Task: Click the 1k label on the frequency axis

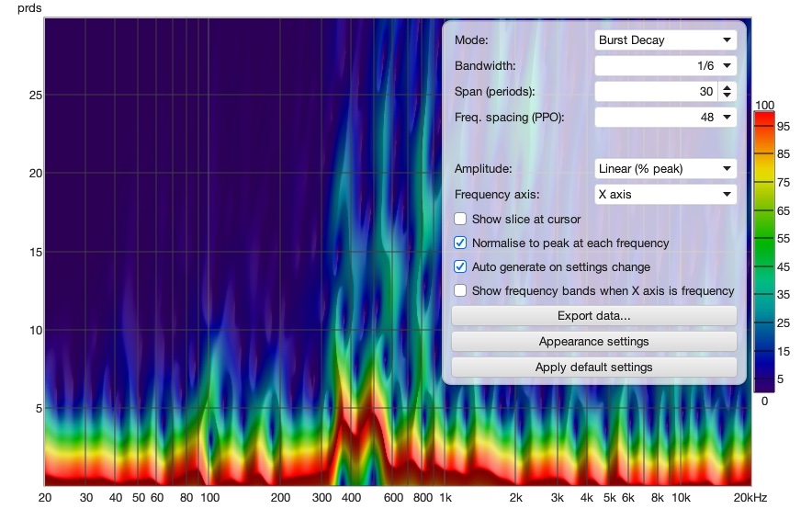Action: pos(445,498)
